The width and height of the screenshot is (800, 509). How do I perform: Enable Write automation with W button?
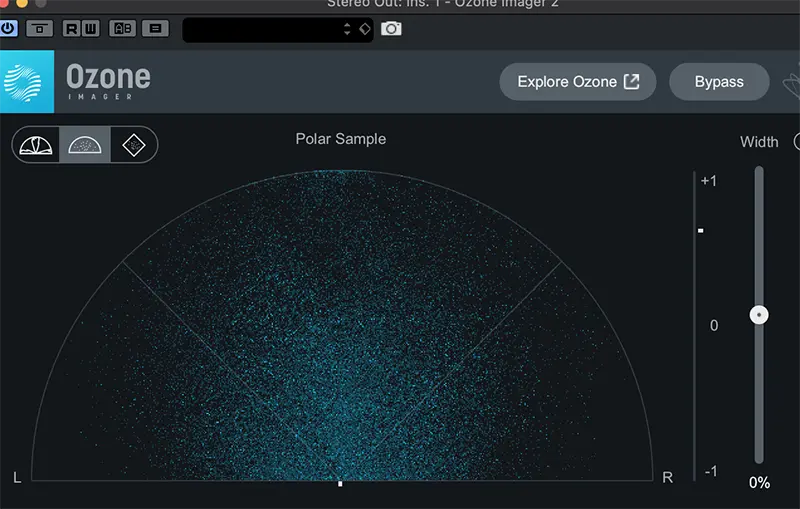(87, 29)
